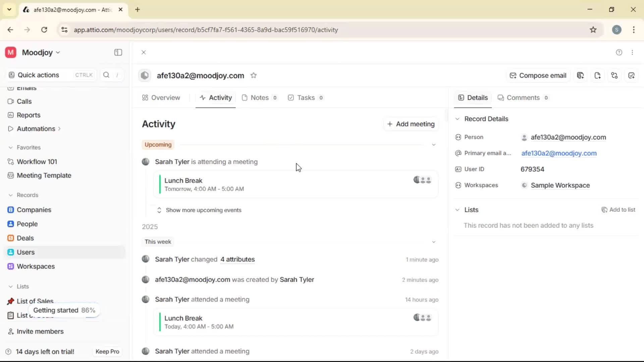Click the Sample Workspace link in Record Details
Screen dimensions: 644x362
click(560, 185)
